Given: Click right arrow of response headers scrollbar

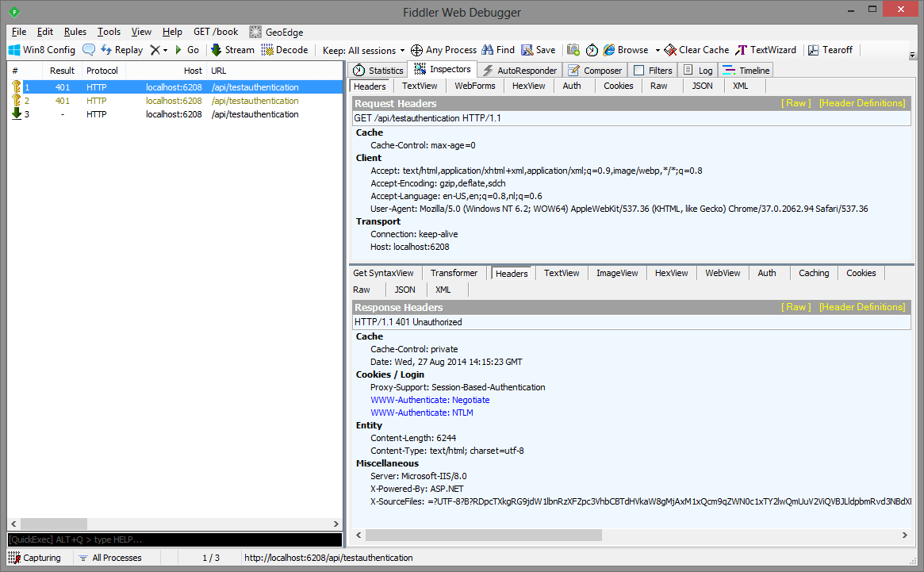Looking at the screenshot, I should pyautogui.click(x=904, y=535).
